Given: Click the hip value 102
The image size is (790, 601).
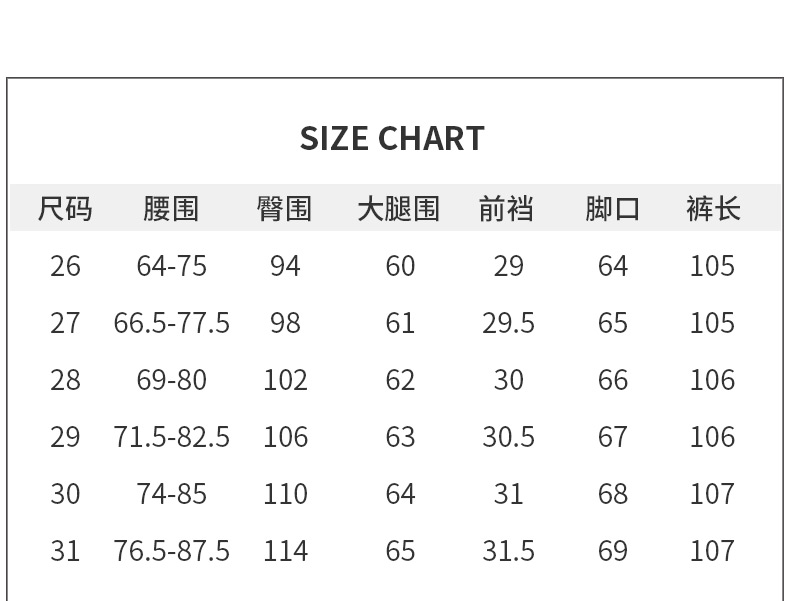Looking at the screenshot, I should point(285,380).
